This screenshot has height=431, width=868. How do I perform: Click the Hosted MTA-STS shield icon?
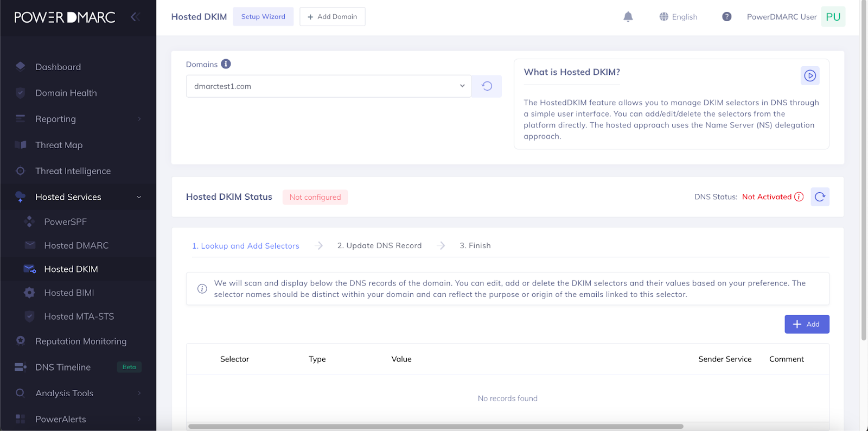30,316
